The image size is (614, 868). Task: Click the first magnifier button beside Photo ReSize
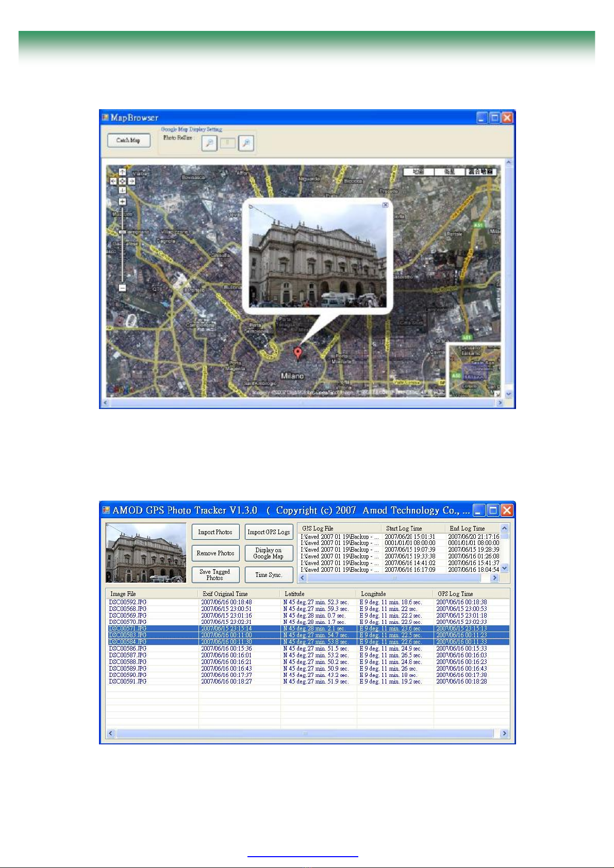209,143
